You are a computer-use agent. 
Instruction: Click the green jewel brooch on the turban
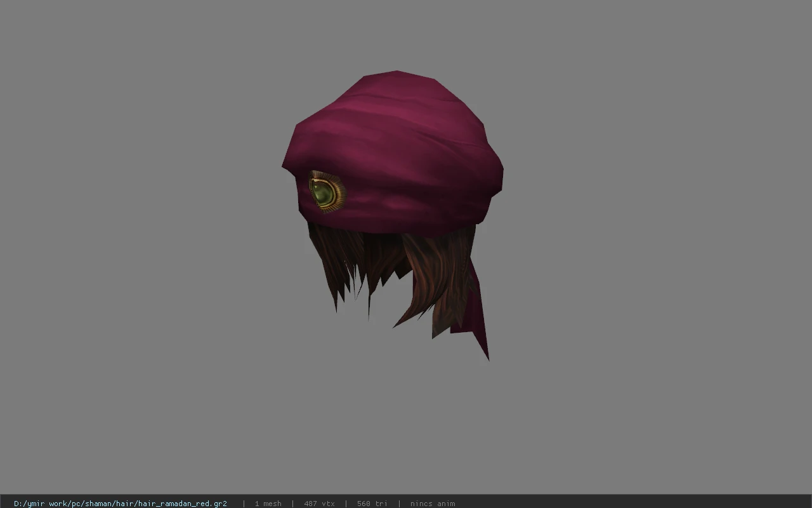(326, 191)
